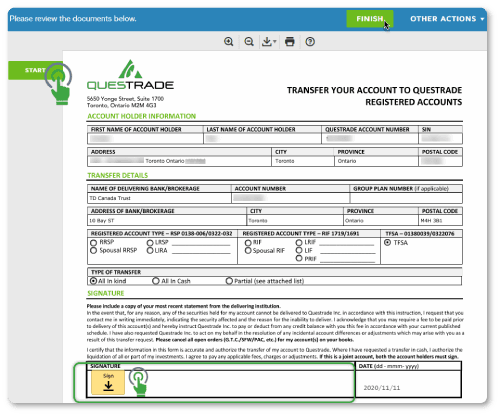
Task: Choose All In kind transfer type
Action: click(93, 281)
